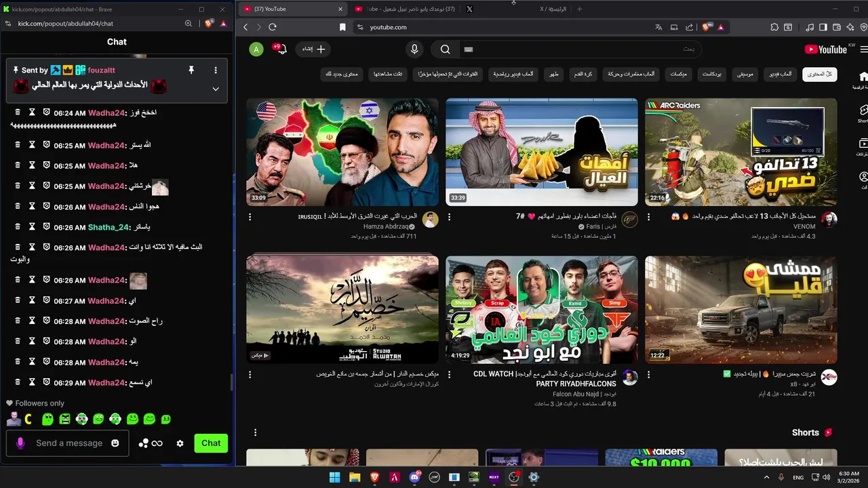Click the YouTube logo
868x488 pixels.
pyautogui.click(x=826, y=49)
